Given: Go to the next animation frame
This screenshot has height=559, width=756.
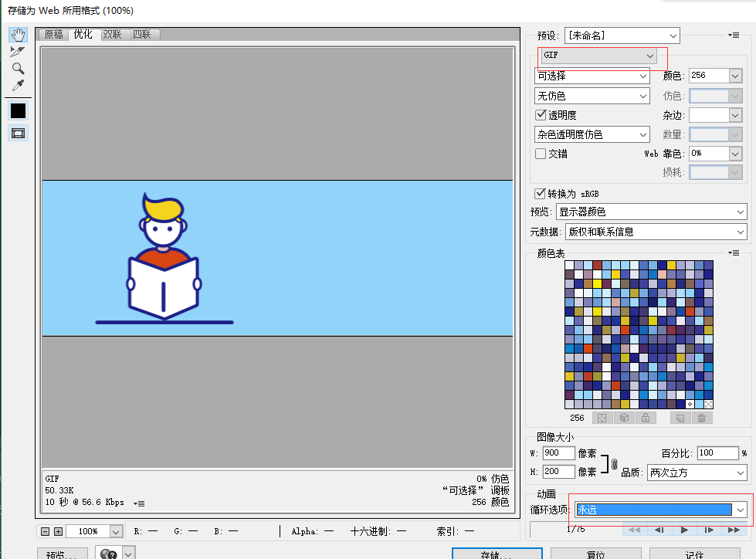Looking at the screenshot, I should [709, 530].
